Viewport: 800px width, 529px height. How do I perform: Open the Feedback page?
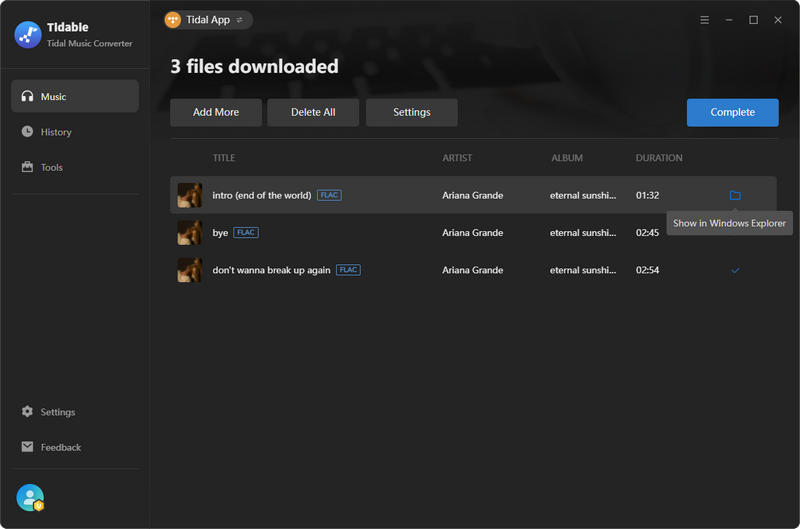pyautogui.click(x=75, y=447)
